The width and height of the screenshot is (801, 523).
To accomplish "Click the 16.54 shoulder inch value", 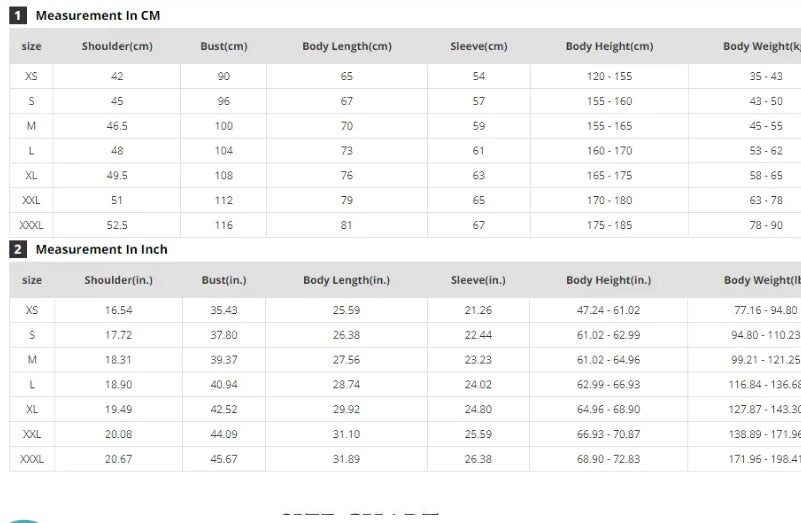I will pyautogui.click(x=118, y=310).
